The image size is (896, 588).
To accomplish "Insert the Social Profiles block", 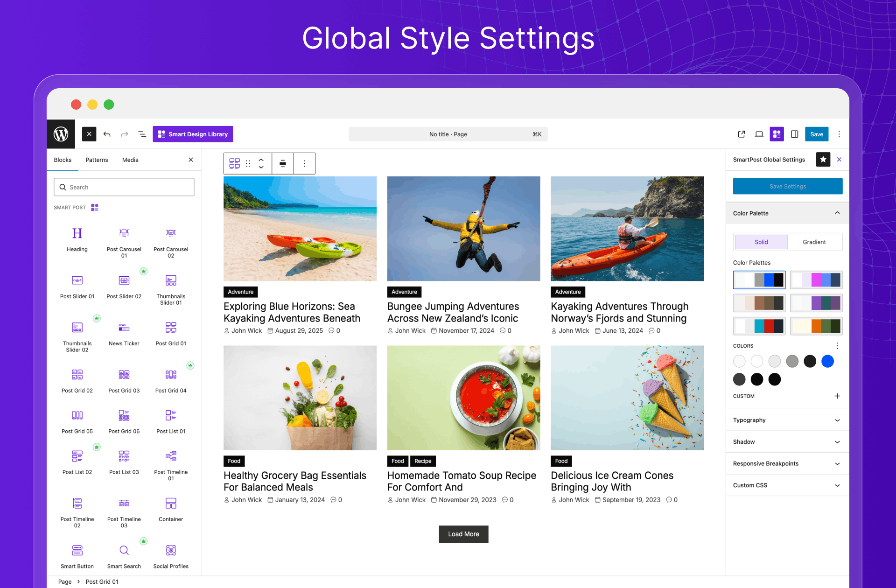I will click(x=171, y=555).
